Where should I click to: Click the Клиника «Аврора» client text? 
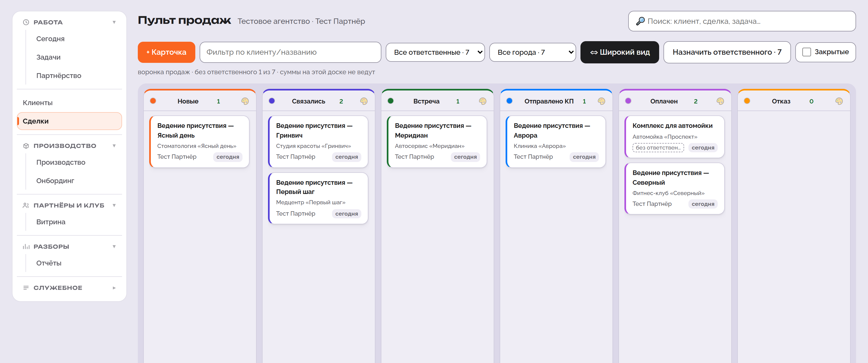(540, 146)
